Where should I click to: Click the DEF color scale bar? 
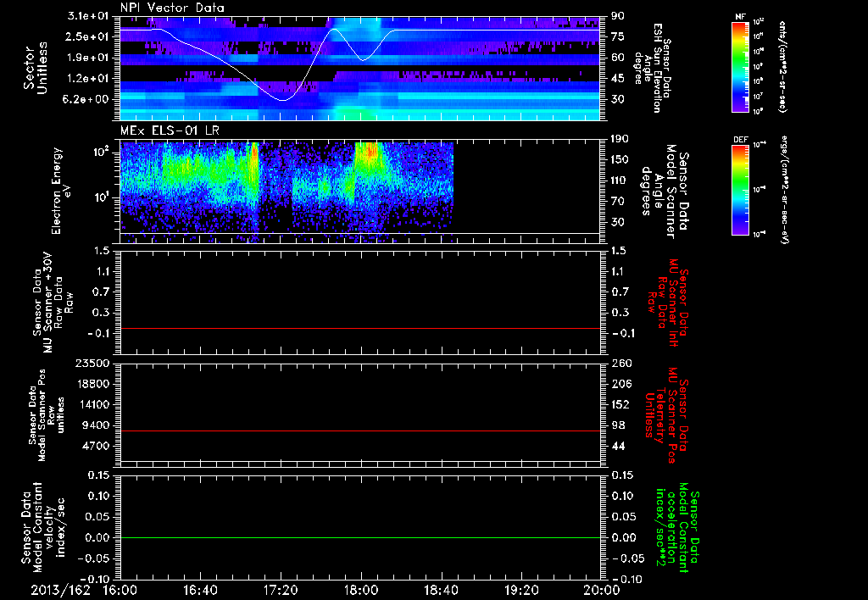coord(741,190)
